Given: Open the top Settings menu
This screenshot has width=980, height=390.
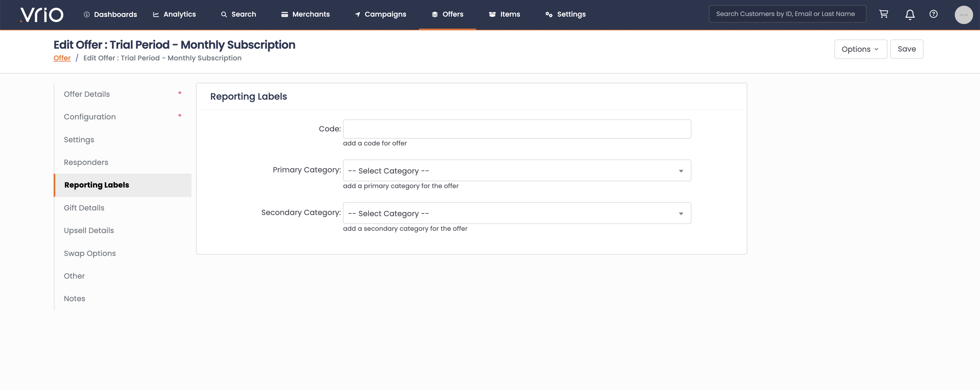Looking at the screenshot, I should click(565, 14).
